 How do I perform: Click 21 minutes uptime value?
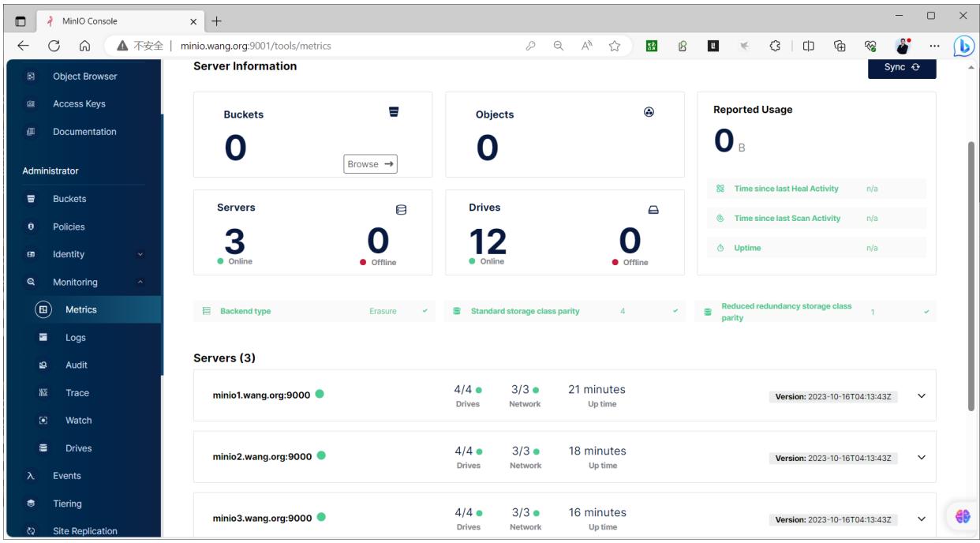point(597,389)
